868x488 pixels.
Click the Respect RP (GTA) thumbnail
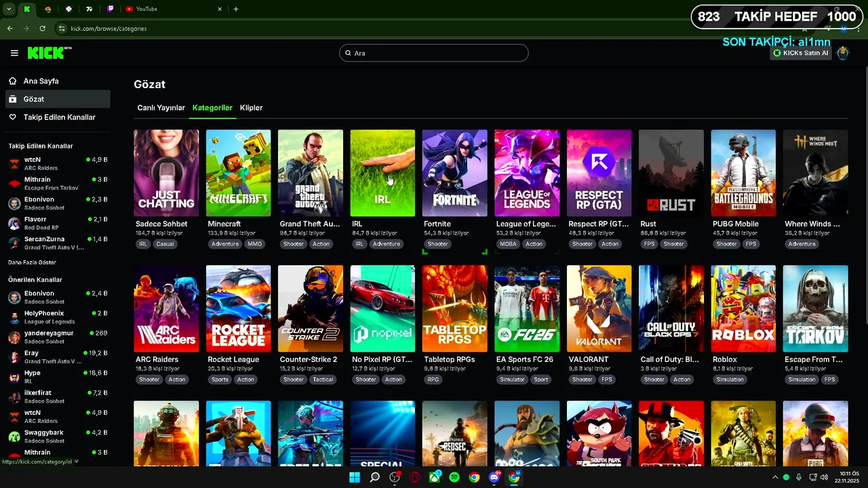[599, 173]
